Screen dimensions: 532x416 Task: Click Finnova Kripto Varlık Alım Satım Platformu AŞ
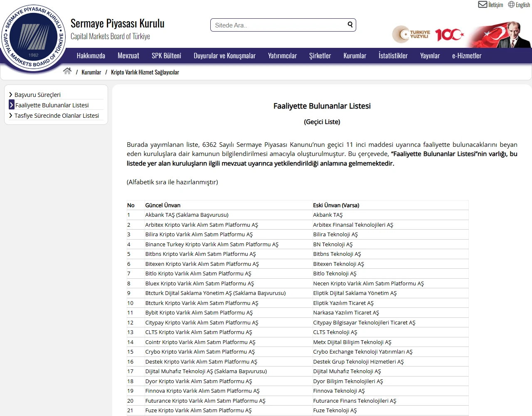[202, 391]
